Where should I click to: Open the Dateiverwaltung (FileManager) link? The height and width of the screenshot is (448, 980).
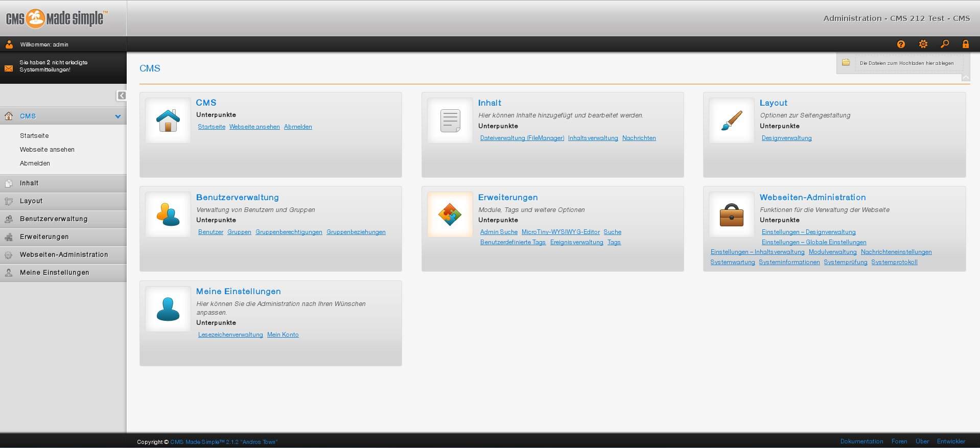tap(522, 138)
